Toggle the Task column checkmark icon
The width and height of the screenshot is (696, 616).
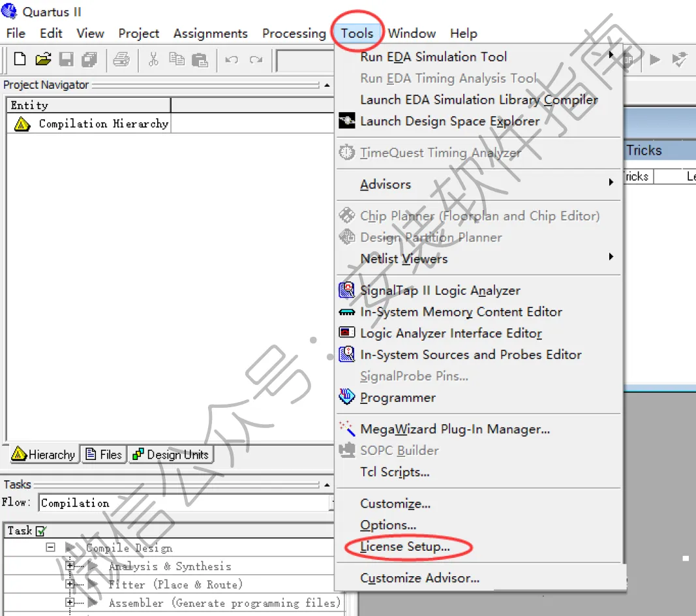(41, 531)
